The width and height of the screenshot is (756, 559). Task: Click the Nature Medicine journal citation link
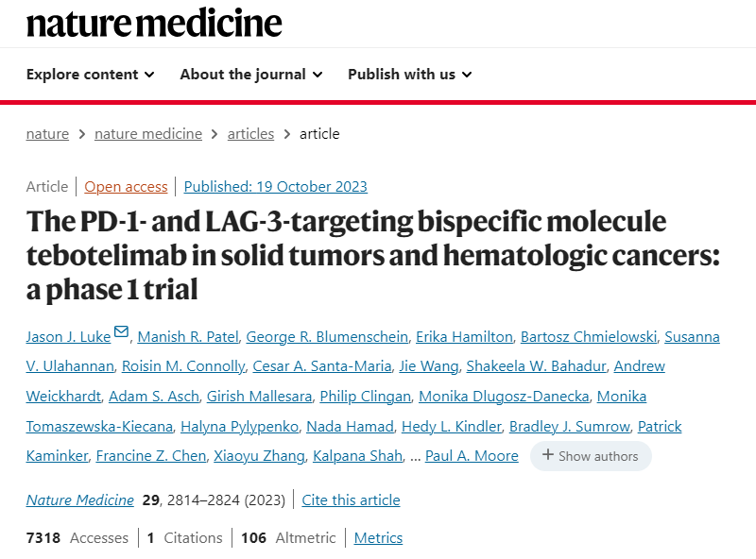pyautogui.click(x=80, y=500)
